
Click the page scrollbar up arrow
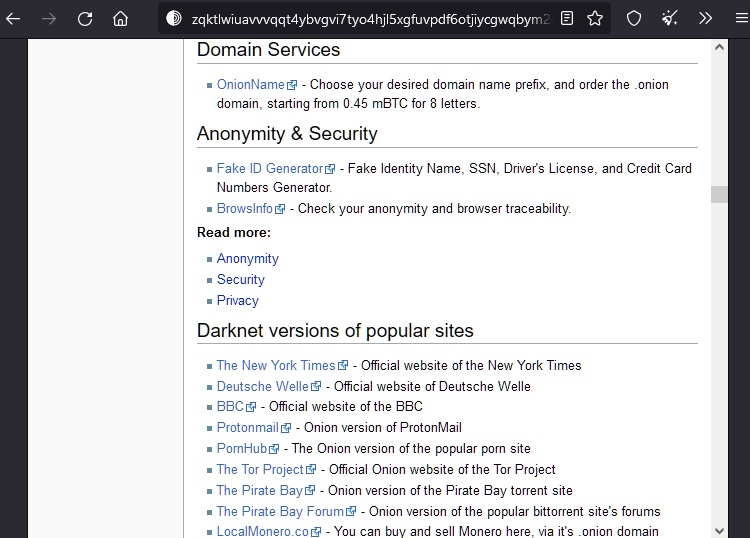pyautogui.click(x=719, y=47)
